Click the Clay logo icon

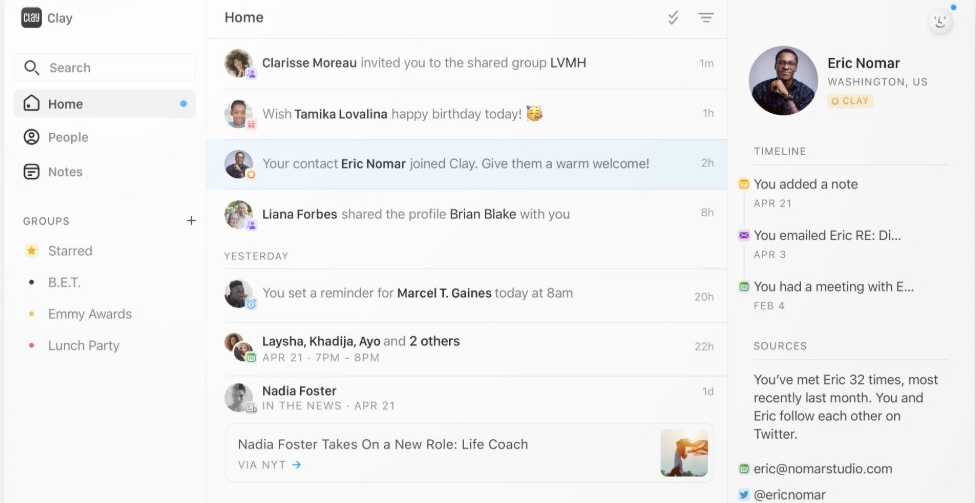(x=31, y=18)
